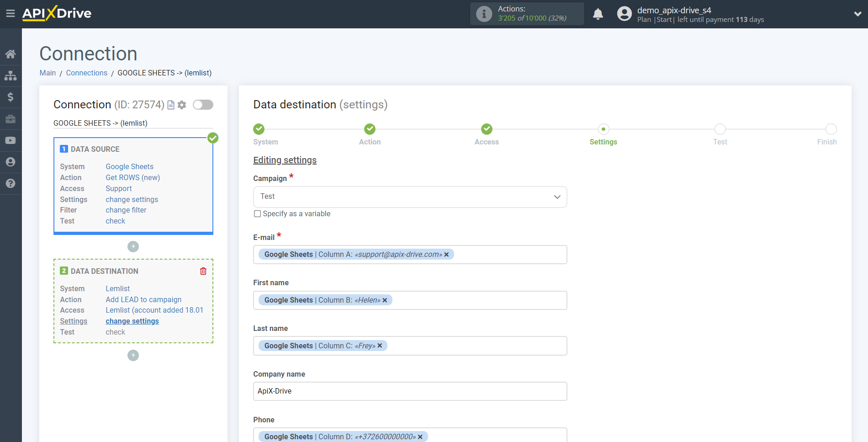Click data source check link

pos(115,221)
